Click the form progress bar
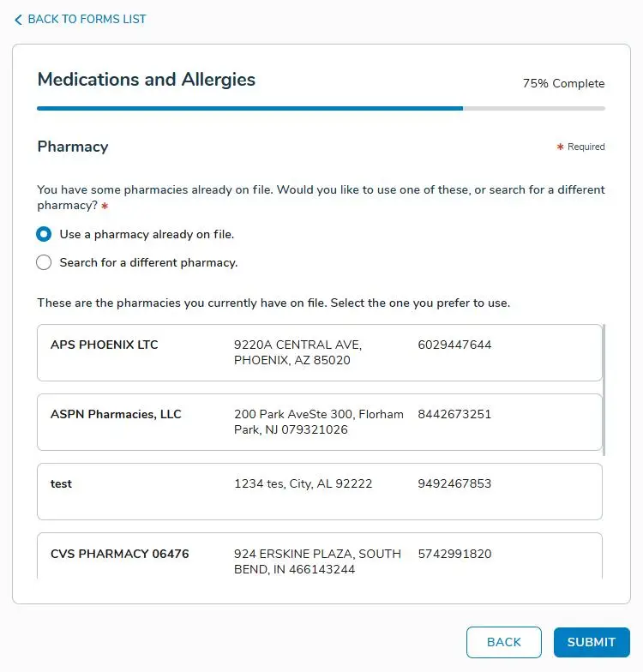 pyautogui.click(x=321, y=109)
